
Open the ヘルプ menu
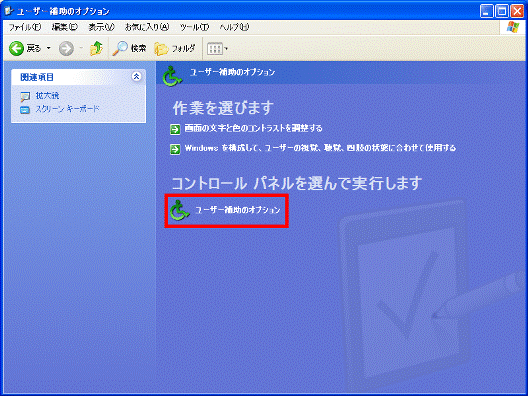tap(234, 27)
